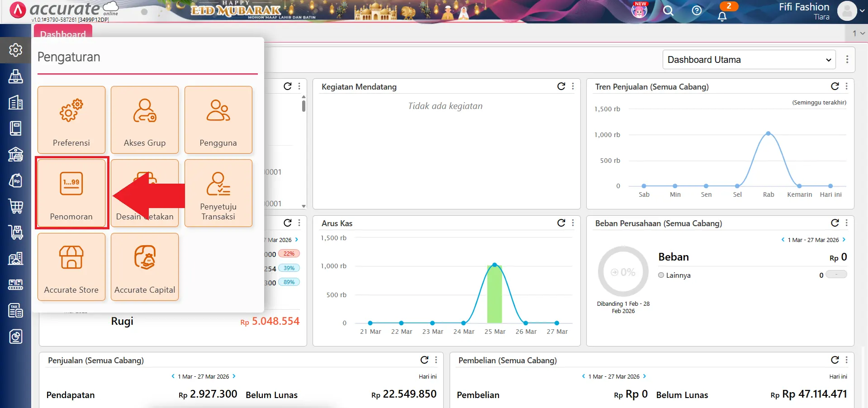
Task: Click the Fifi Fashion user avatar
Action: [x=847, y=11]
